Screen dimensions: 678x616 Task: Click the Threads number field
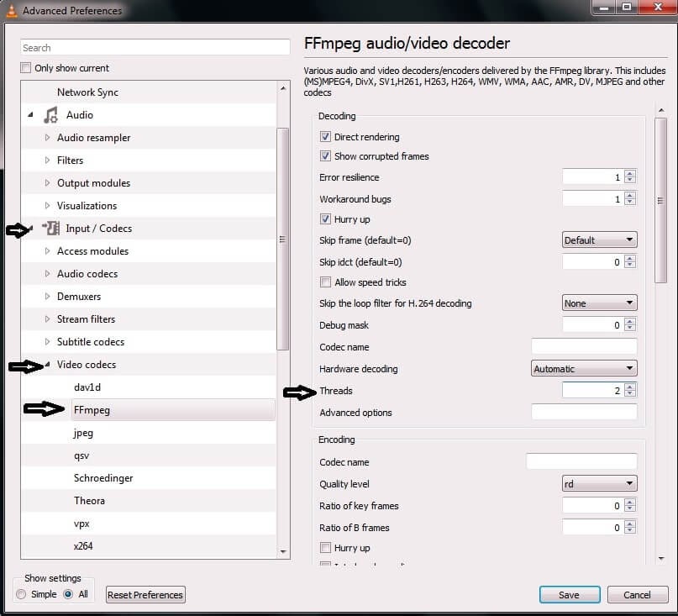pyautogui.click(x=593, y=390)
